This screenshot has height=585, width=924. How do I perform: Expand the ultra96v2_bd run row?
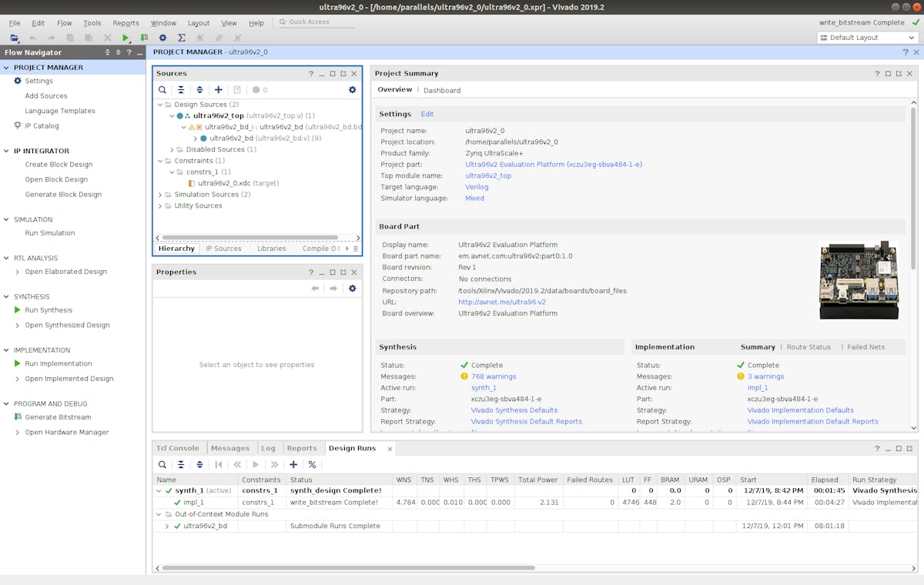point(167,526)
